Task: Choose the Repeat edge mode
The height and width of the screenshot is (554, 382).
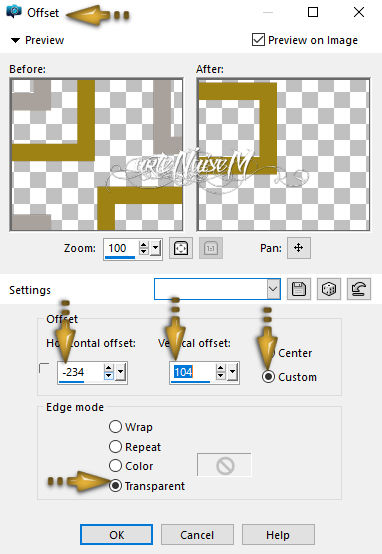Action: coord(115,446)
